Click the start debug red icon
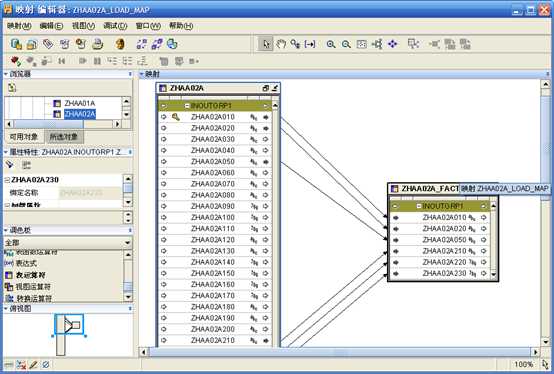554x374 pixels. coord(16,61)
